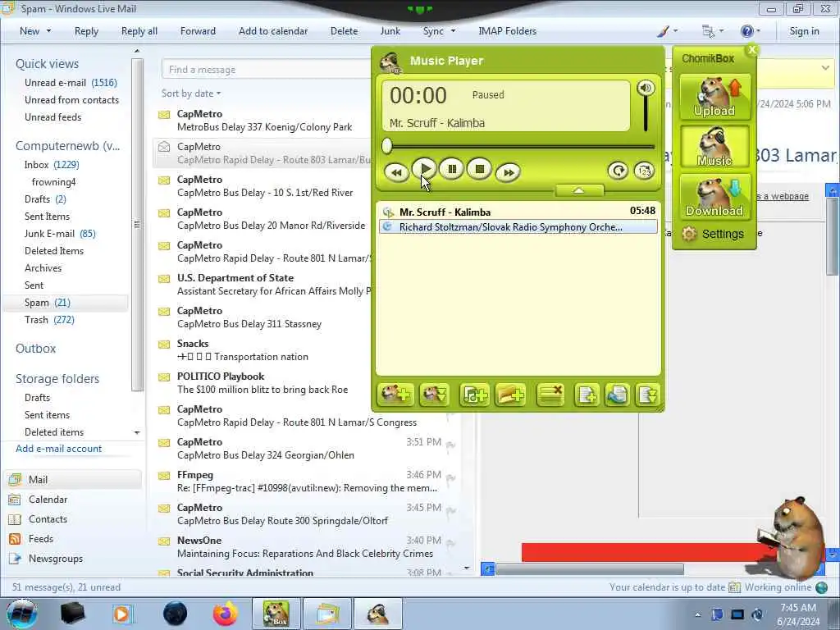The image size is (840, 630).
Task: Open the Help icon dropdown
Action: (x=751, y=31)
